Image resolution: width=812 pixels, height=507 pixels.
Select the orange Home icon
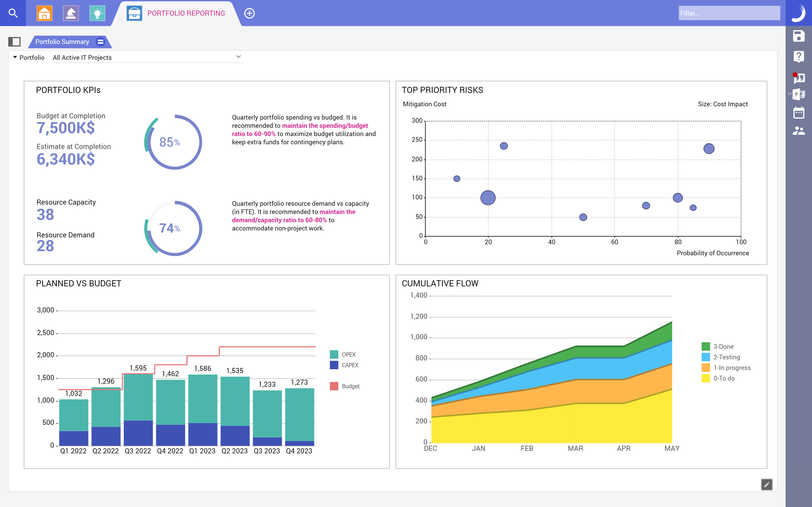coord(44,13)
